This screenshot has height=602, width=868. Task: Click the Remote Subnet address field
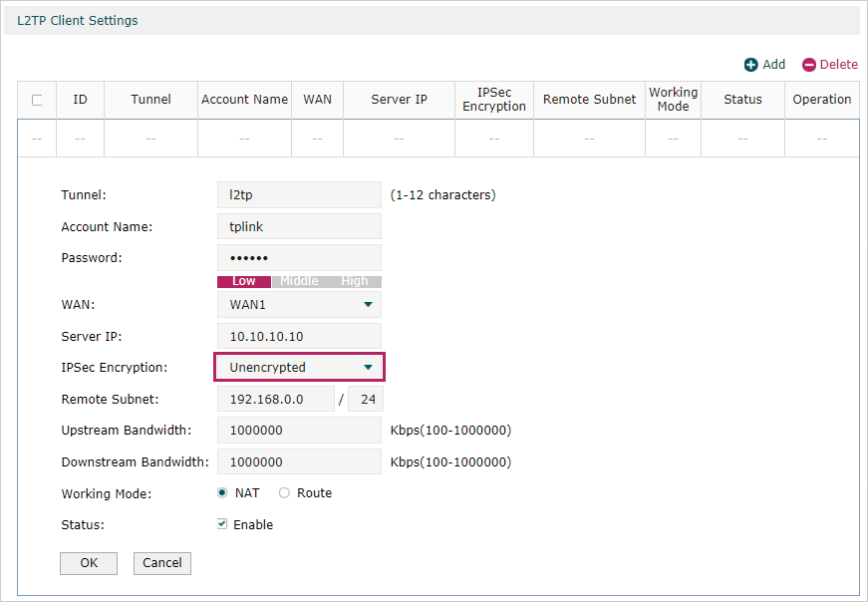pyautogui.click(x=276, y=400)
